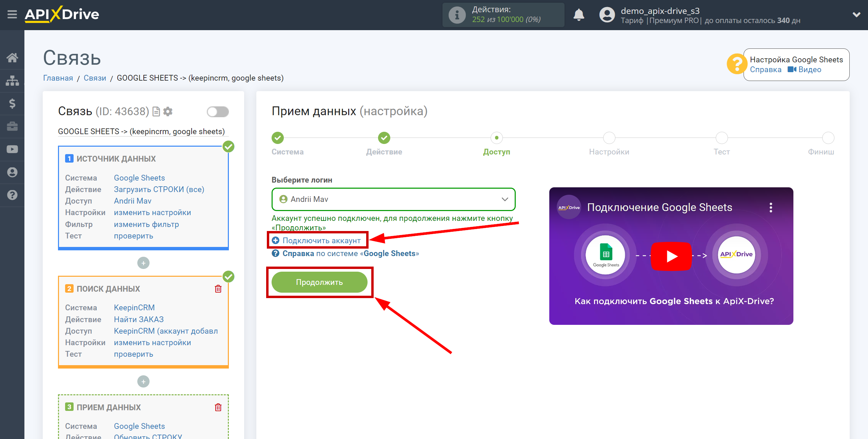The image size is (868, 439).
Task: Click Подключить аккаунт link
Action: 321,241
